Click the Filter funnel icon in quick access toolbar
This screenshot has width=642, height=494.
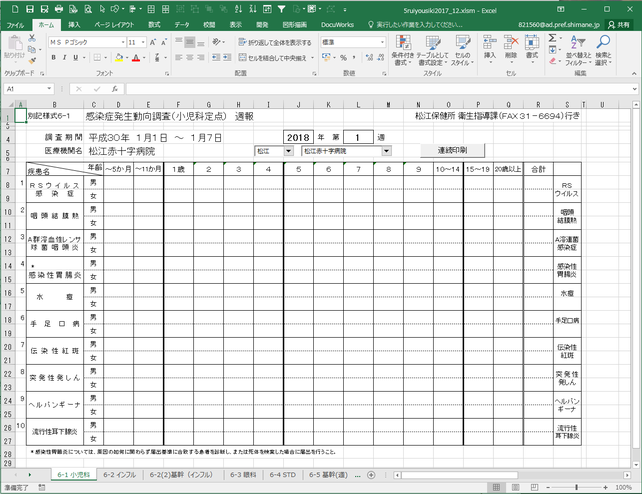pos(282,9)
